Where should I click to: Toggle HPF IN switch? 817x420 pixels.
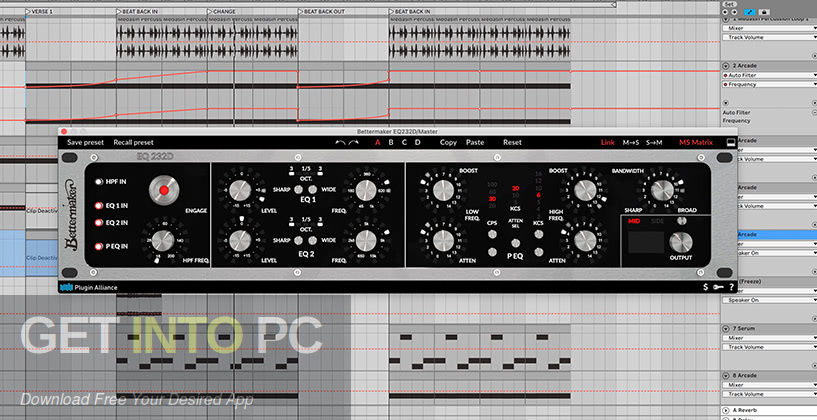(x=98, y=182)
